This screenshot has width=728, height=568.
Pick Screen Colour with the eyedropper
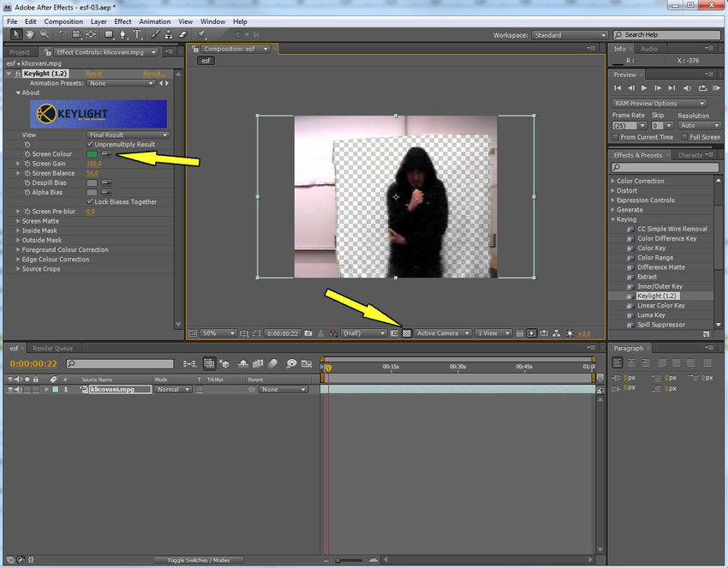point(107,153)
